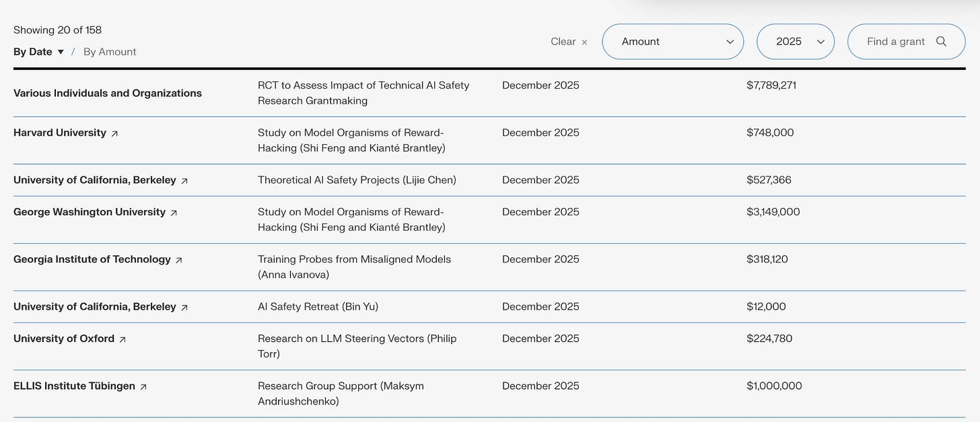Click December 2025 date in Lijie Chen row
Viewport: 980px width, 422px height.
(x=540, y=180)
